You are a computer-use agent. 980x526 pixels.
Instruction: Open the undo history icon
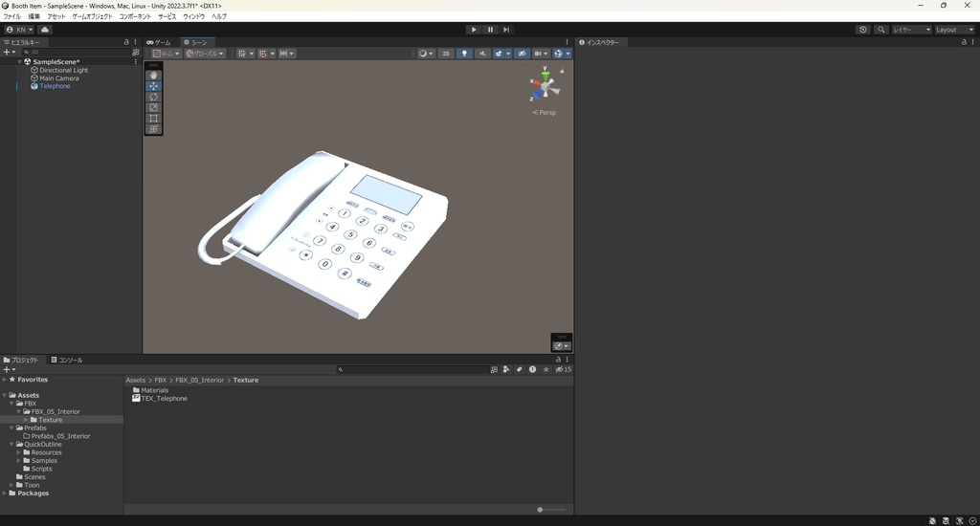(863, 30)
